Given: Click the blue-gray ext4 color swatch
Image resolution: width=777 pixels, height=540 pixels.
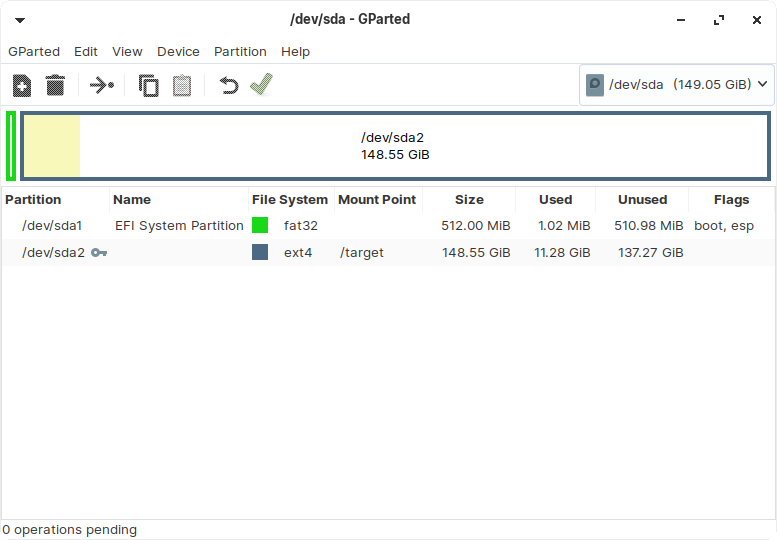Looking at the screenshot, I should tap(260, 253).
